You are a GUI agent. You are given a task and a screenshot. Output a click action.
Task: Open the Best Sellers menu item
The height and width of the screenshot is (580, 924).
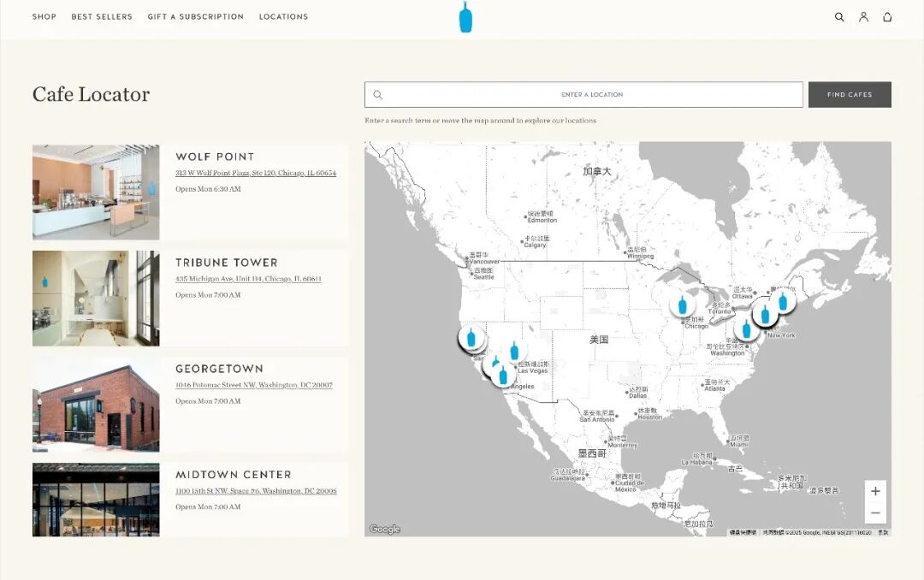click(x=102, y=17)
